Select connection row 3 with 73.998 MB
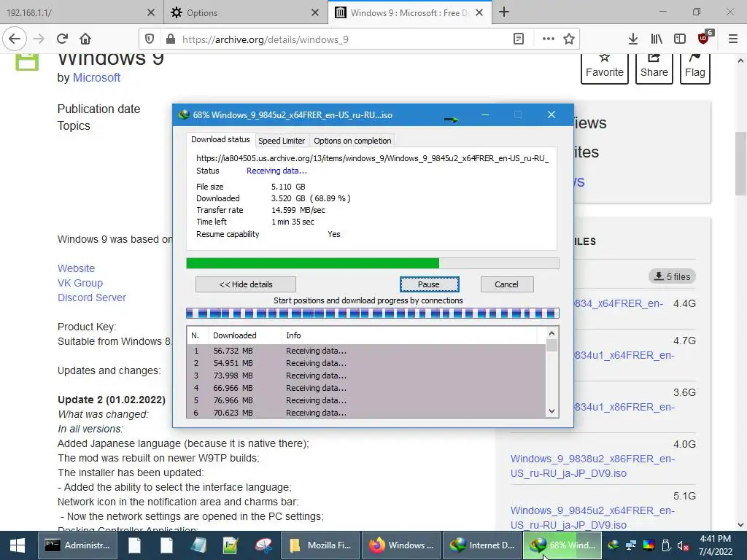Viewport: 747px width, 560px height. point(366,376)
